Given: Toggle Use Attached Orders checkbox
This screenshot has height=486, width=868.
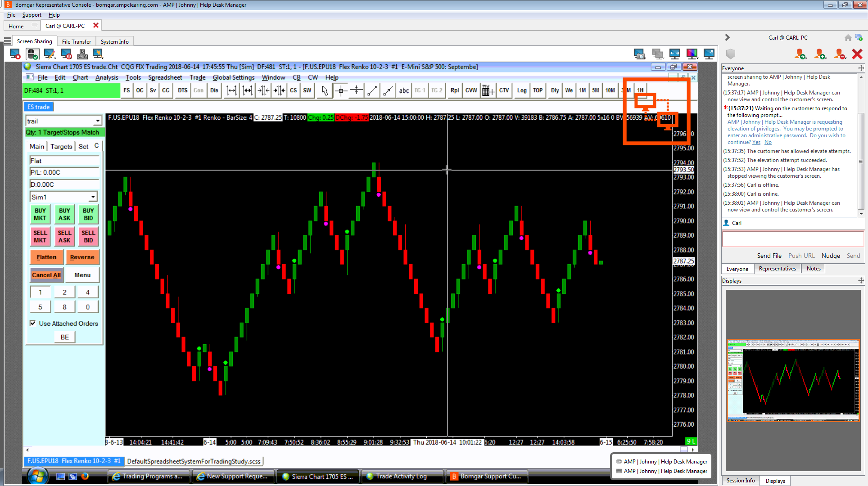Looking at the screenshot, I should click(33, 323).
